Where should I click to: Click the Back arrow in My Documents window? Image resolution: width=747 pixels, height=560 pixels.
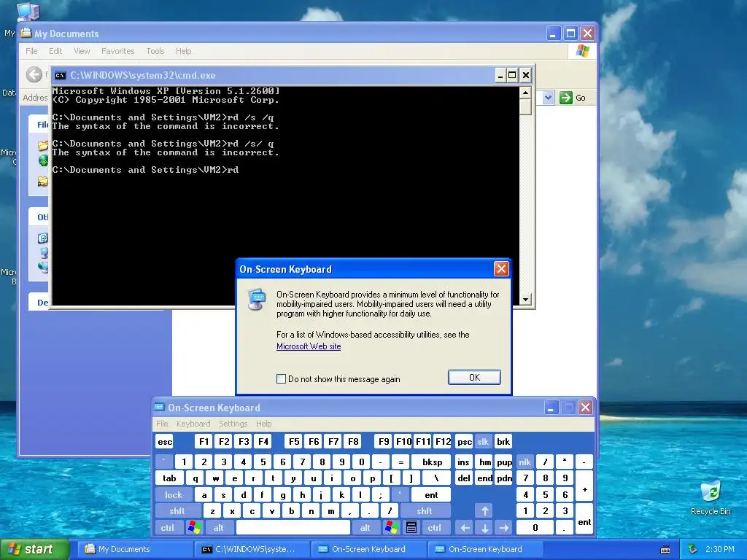click(x=34, y=74)
